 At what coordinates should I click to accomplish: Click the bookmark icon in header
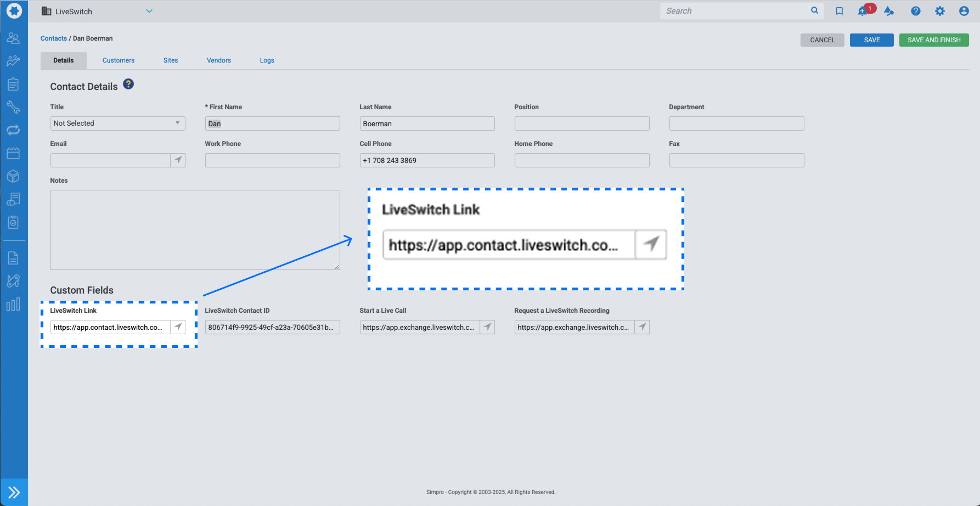click(x=839, y=11)
